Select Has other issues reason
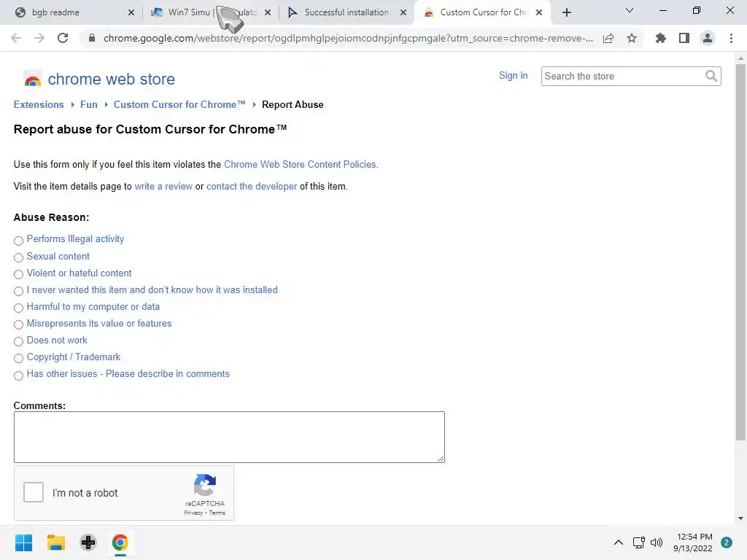This screenshot has width=747, height=560. [x=18, y=376]
